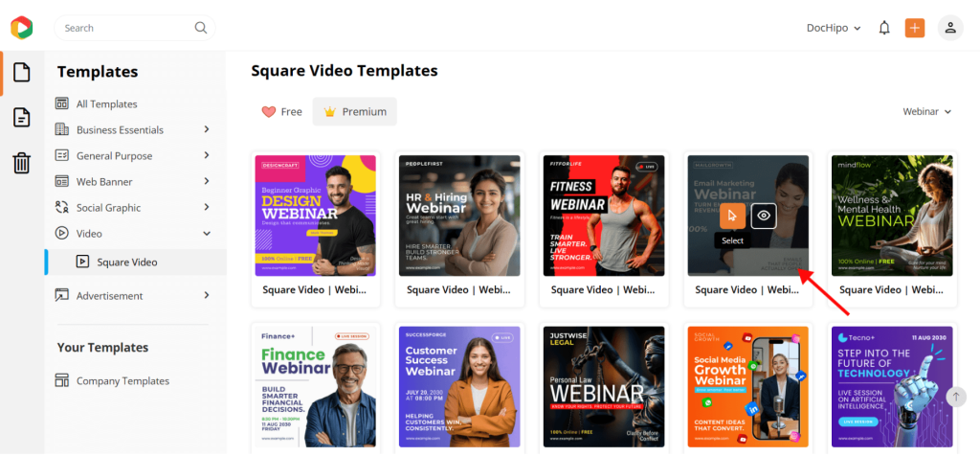Click the Web Banner icon
Viewport: 980px width, 456px height.
click(x=62, y=181)
